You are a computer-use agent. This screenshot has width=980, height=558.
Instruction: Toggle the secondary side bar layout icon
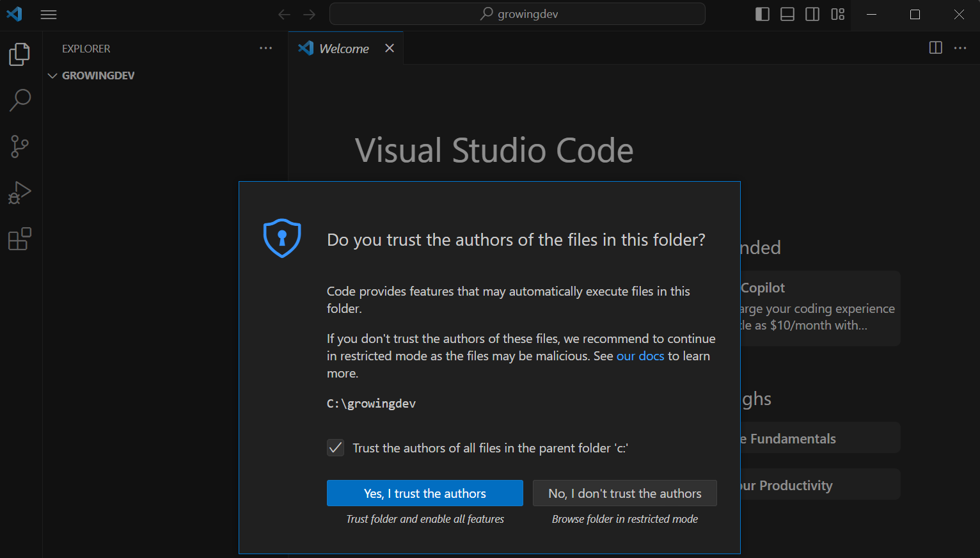812,14
